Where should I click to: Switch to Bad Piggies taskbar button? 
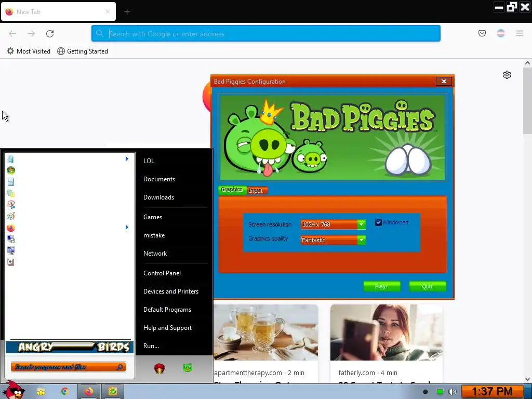click(x=113, y=392)
